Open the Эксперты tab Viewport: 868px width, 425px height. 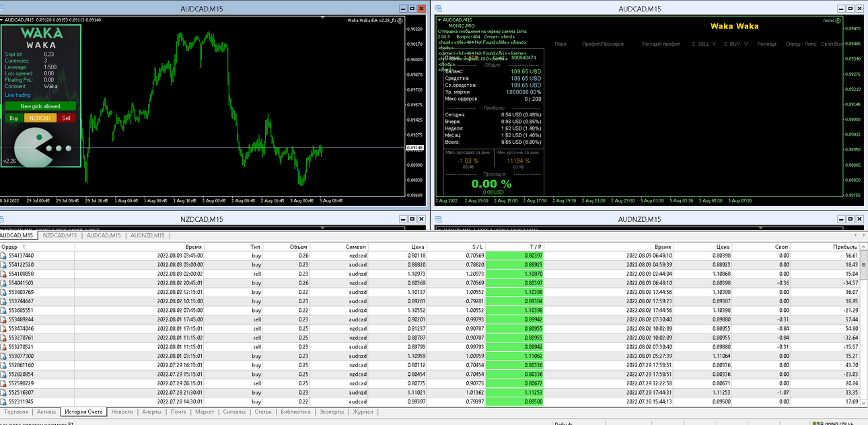pyautogui.click(x=331, y=412)
